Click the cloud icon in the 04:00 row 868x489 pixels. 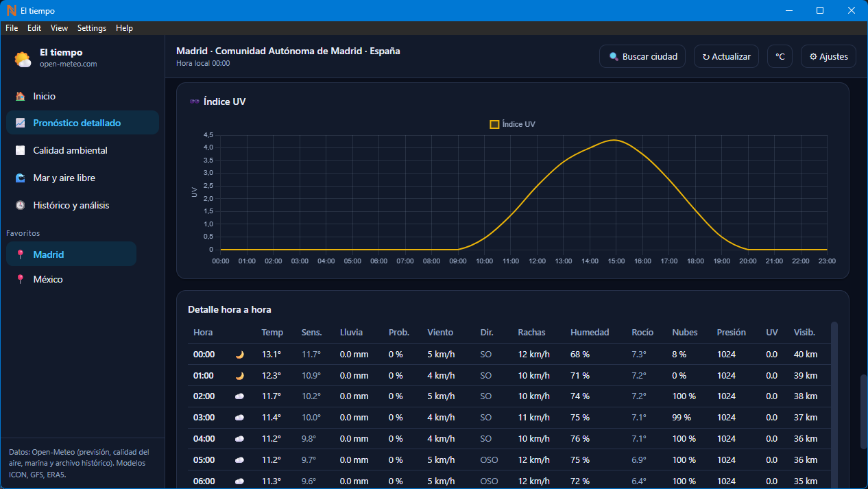(x=239, y=439)
